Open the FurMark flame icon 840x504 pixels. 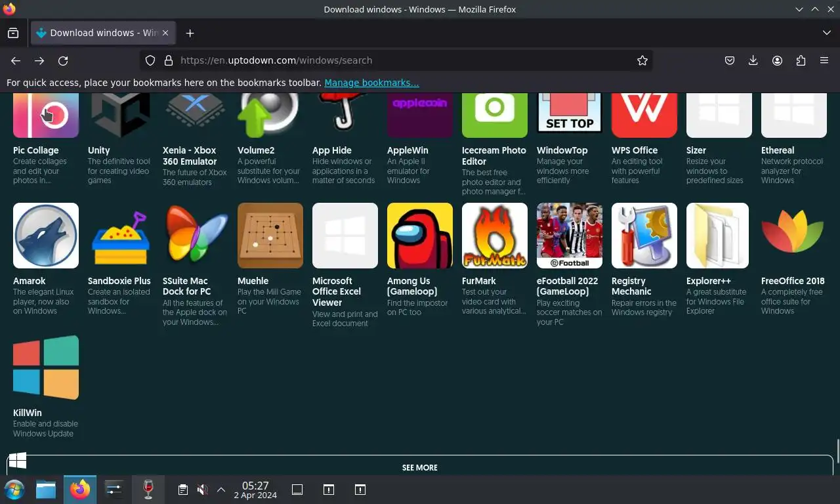coord(495,236)
